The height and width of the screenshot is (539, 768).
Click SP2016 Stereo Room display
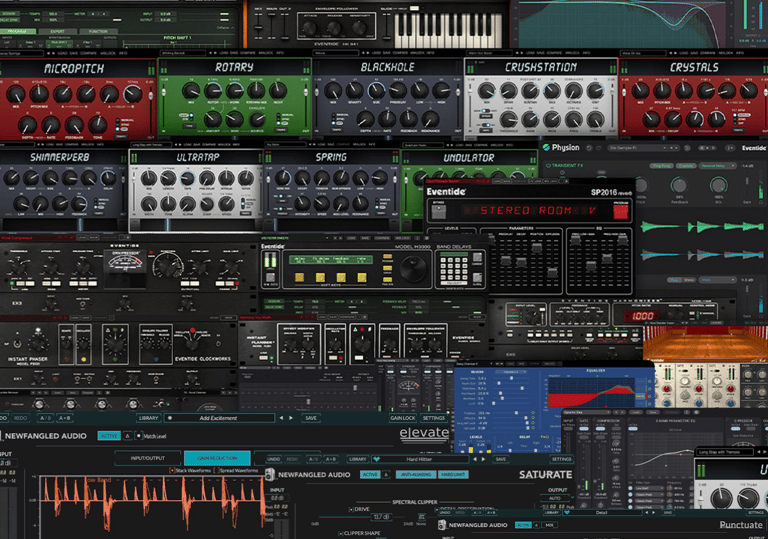pyautogui.click(x=529, y=211)
